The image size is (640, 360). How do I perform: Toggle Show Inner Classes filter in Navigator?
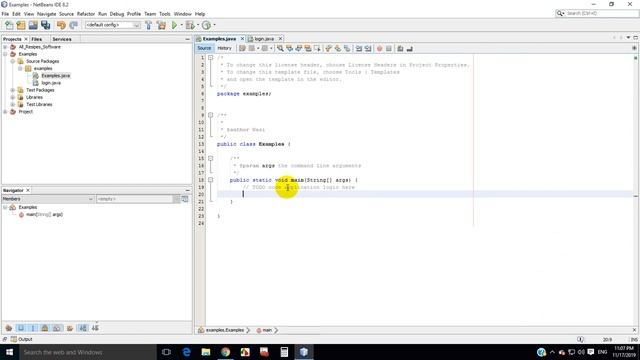[x=57, y=328]
